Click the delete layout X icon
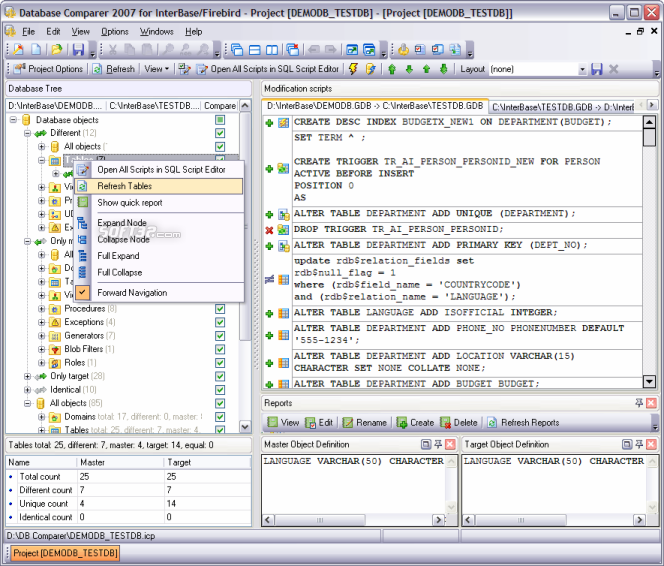The image size is (664, 566). point(613,69)
